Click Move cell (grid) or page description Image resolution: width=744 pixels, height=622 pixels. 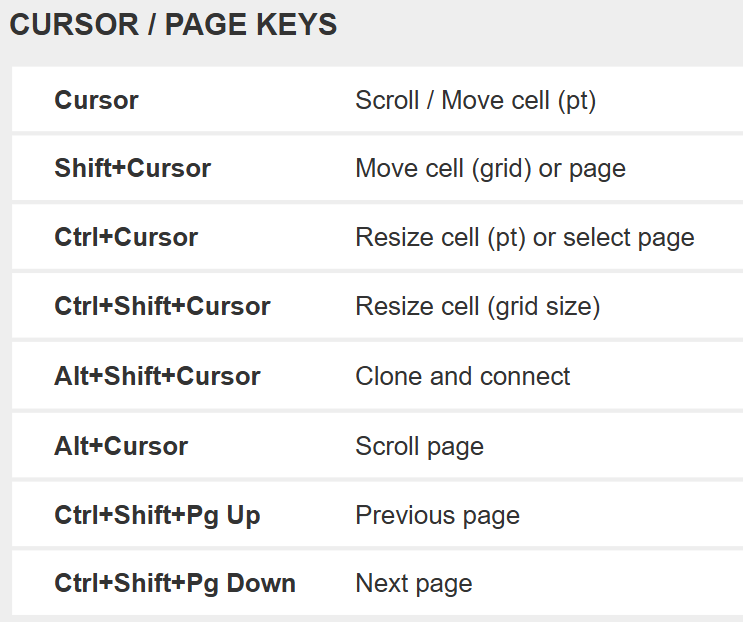[x=490, y=168]
